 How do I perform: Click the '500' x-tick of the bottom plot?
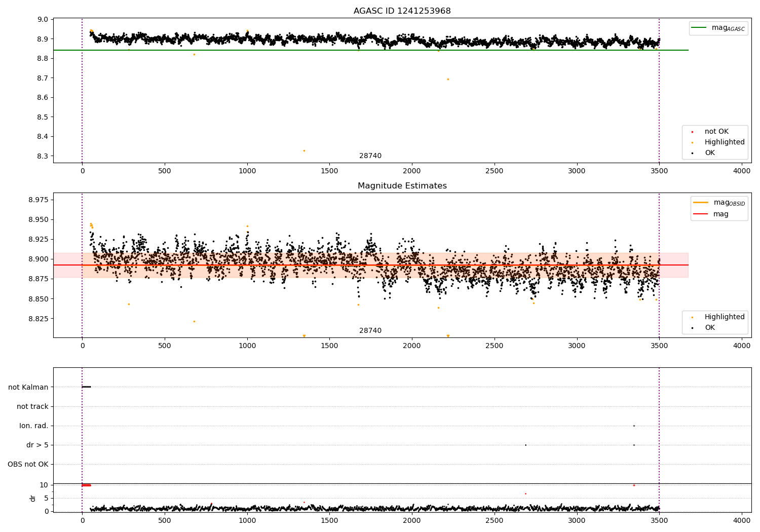pyautogui.click(x=165, y=520)
